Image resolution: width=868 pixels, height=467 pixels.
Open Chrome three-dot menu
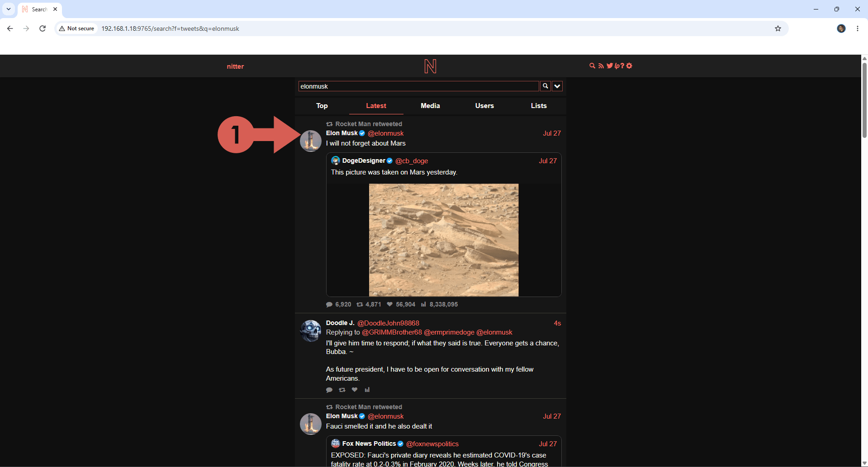click(x=858, y=28)
